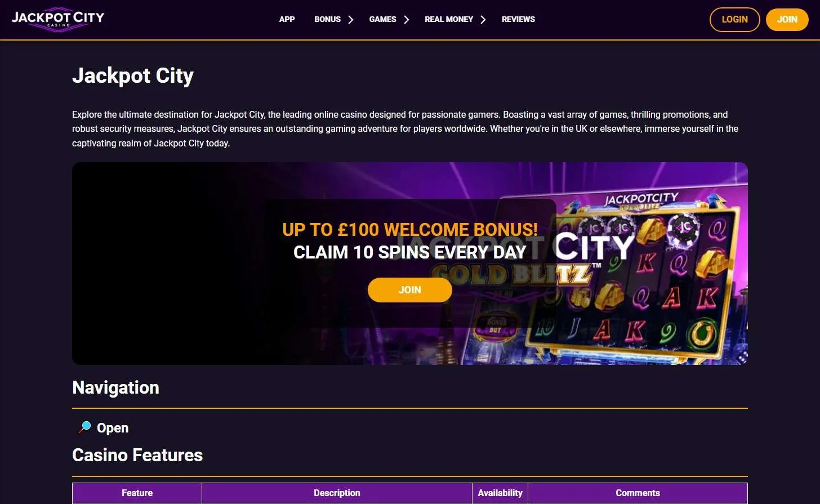The image size is (820, 504).
Task: Click the Games navigation link
Action: (382, 19)
